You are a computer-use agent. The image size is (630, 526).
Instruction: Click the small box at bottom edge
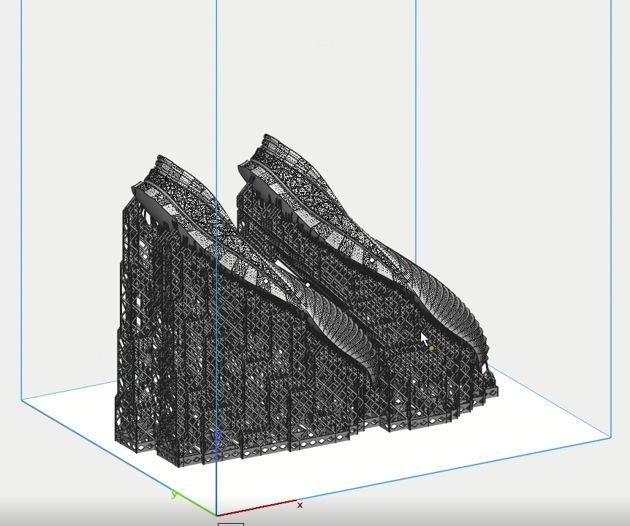[231, 523]
